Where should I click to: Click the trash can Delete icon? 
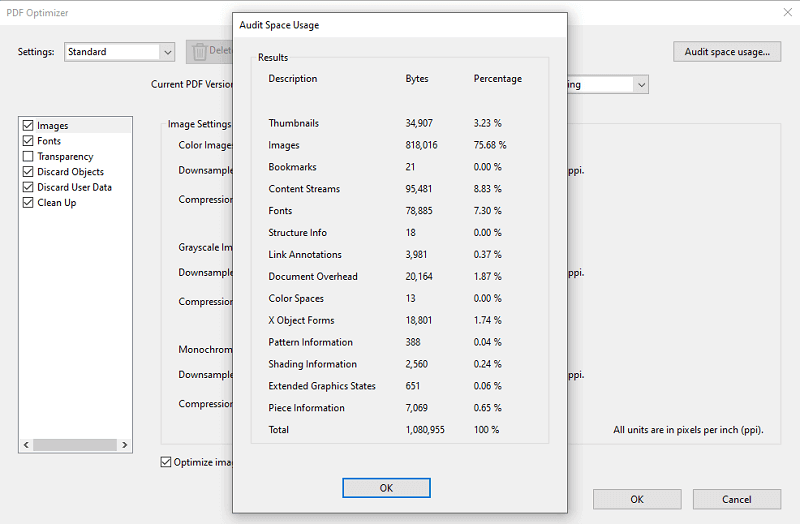(x=200, y=51)
